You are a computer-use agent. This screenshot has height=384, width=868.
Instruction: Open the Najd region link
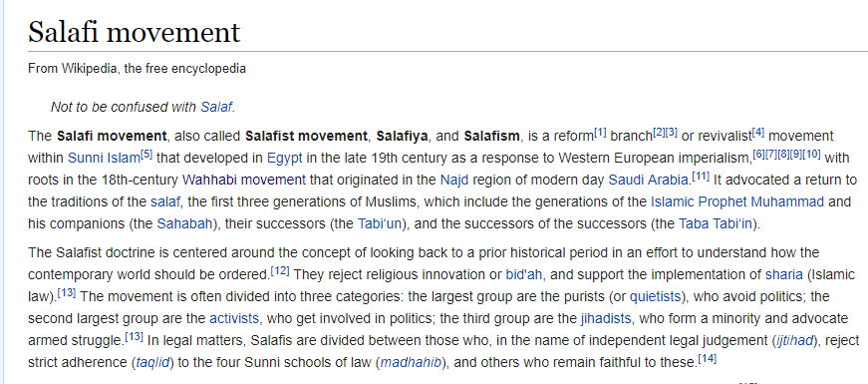pyautogui.click(x=452, y=181)
